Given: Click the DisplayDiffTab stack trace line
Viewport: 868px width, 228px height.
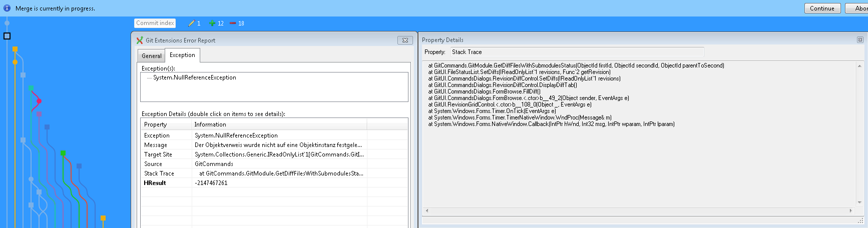Looking at the screenshot, I should (x=503, y=85).
